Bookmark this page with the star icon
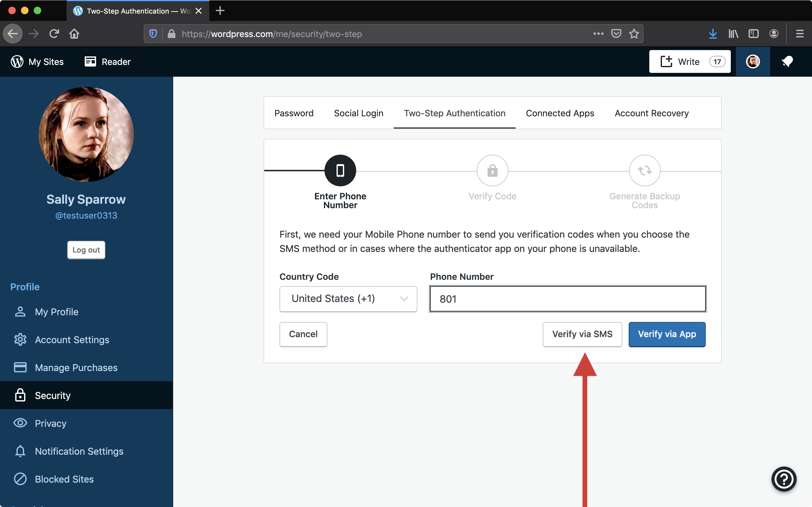The image size is (812, 507). (634, 34)
